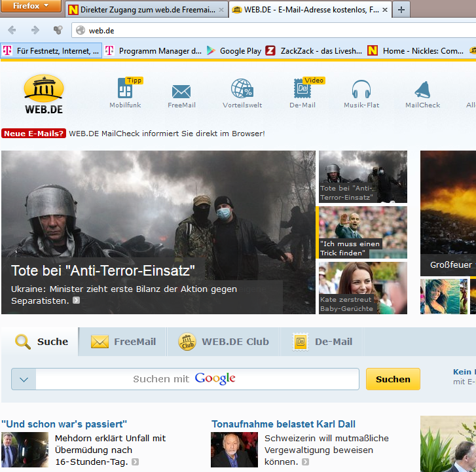Expand the search options dropdown arrow
This screenshot has height=472, width=476.
pos(24,379)
